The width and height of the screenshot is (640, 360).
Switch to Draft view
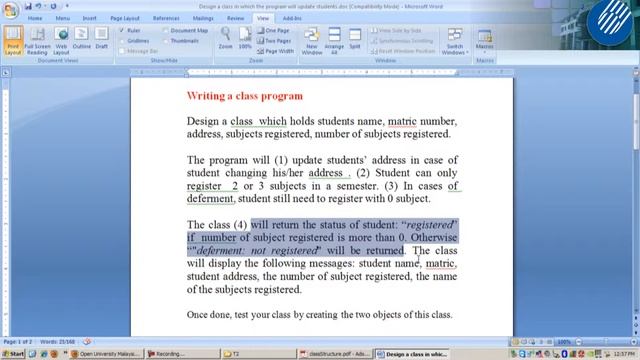[102, 38]
